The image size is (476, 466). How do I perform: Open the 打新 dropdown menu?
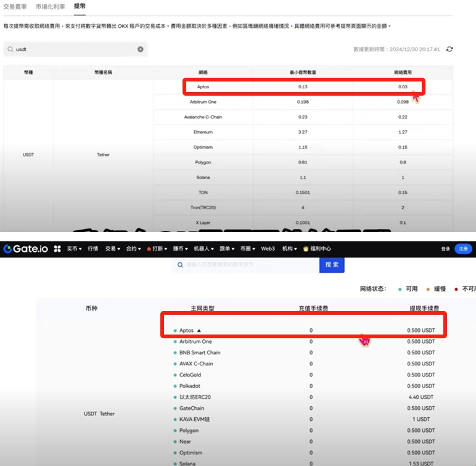(x=157, y=249)
